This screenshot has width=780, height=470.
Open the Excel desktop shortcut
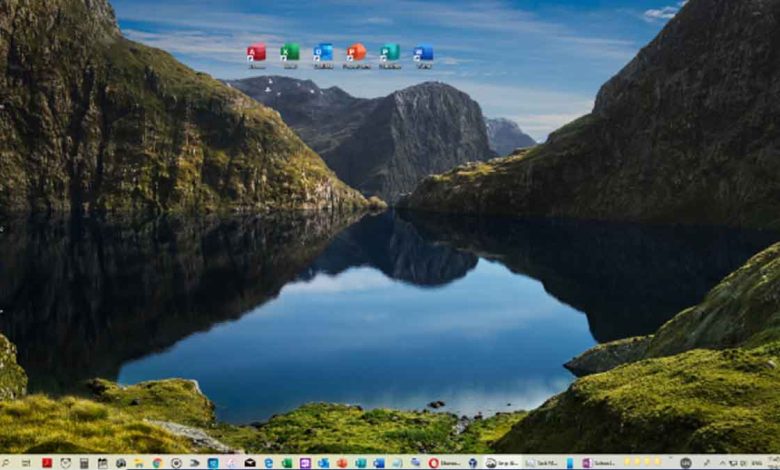289,54
